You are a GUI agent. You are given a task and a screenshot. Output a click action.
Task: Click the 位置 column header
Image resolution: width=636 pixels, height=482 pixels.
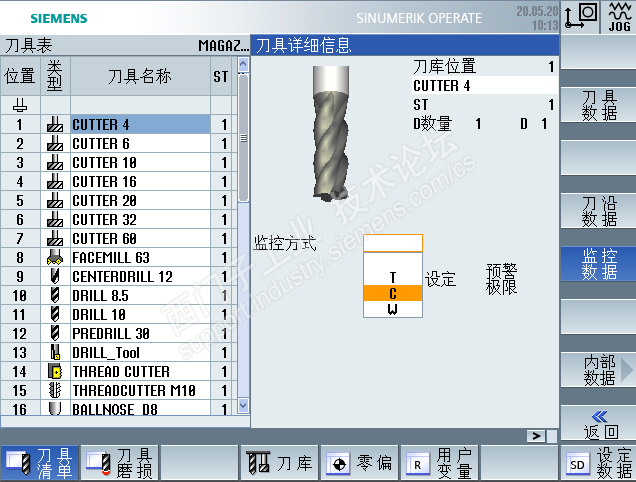point(20,76)
